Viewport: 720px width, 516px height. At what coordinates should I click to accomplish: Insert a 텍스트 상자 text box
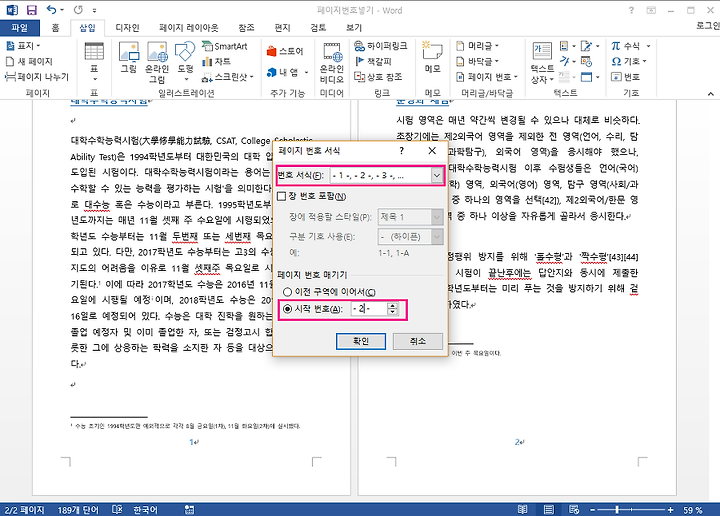[x=542, y=62]
